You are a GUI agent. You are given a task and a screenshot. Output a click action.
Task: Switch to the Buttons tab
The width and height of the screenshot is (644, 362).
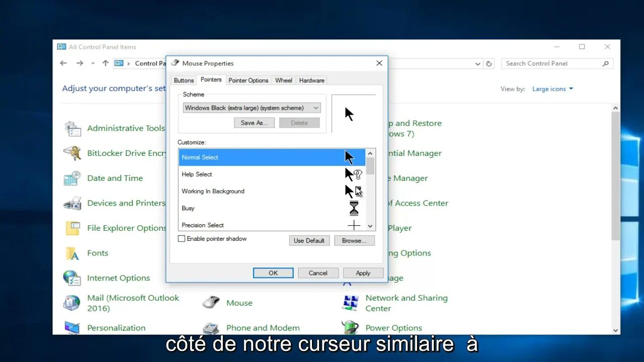point(184,80)
